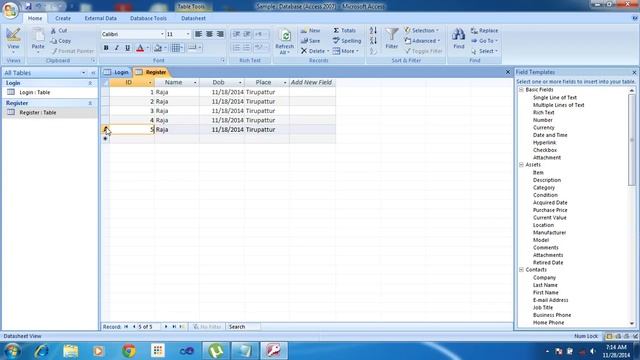Image resolution: width=640 pixels, height=360 pixels.
Task: Go to next record button
Action: click(166, 327)
